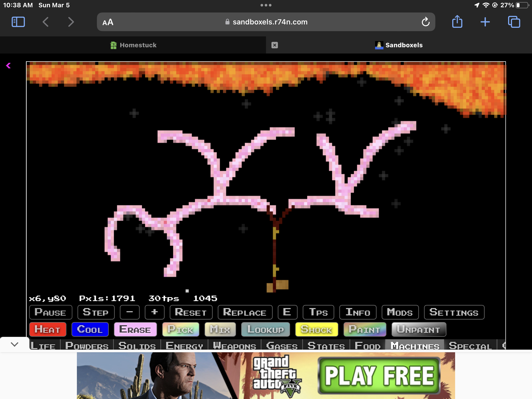Viewport: 532px width, 399px height.
Task: Decrease brush size with the minus button
Action: point(130,312)
